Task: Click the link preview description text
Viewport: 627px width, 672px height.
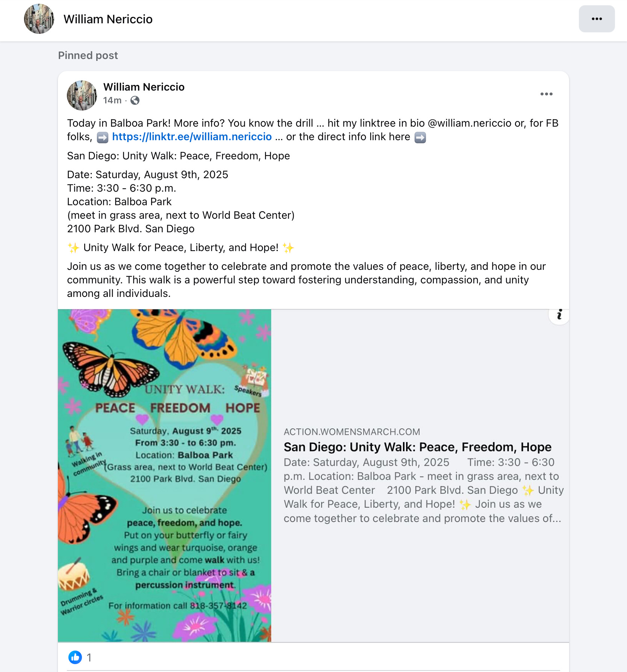Action: point(424,490)
